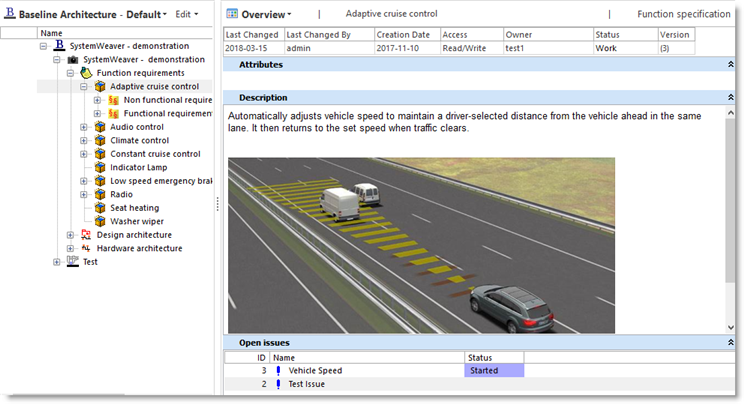The height and width of the screenshot is (404, 744).
Task: Click the Started status cell
Action: click(494, 370)
